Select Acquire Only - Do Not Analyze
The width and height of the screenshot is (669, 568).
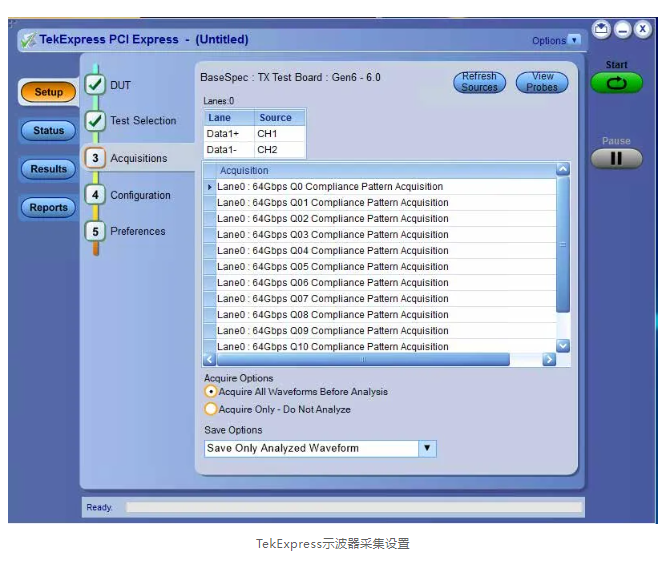[211, 409]
